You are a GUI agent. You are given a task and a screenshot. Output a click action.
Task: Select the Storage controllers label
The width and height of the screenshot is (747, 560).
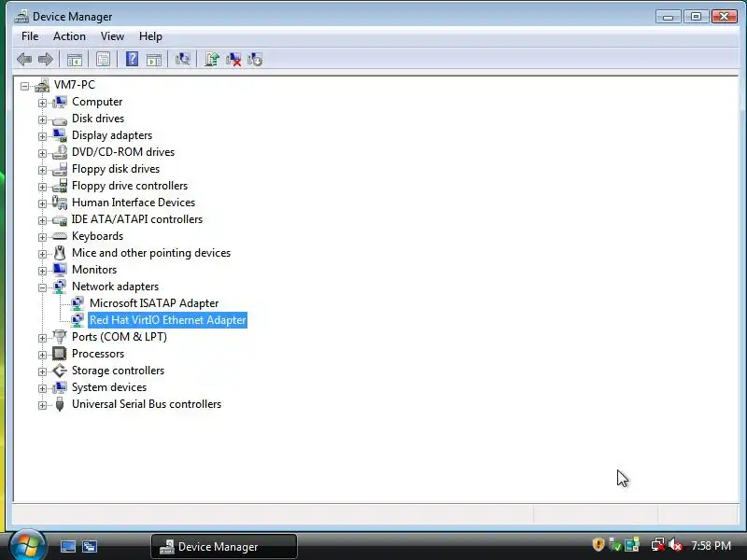tap(119, 371)
